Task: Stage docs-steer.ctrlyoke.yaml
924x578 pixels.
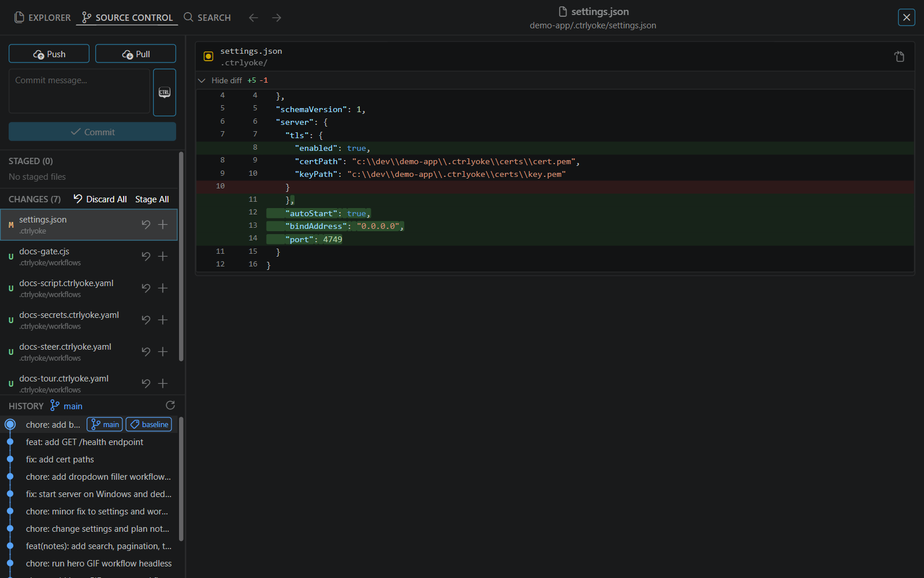Action: 163,351
